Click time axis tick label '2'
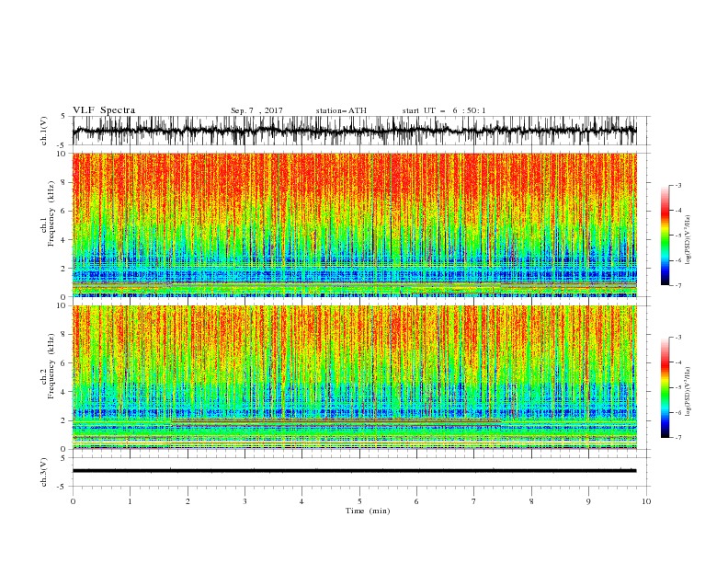The width and height of the screenshot is (728, 563). 188,501
